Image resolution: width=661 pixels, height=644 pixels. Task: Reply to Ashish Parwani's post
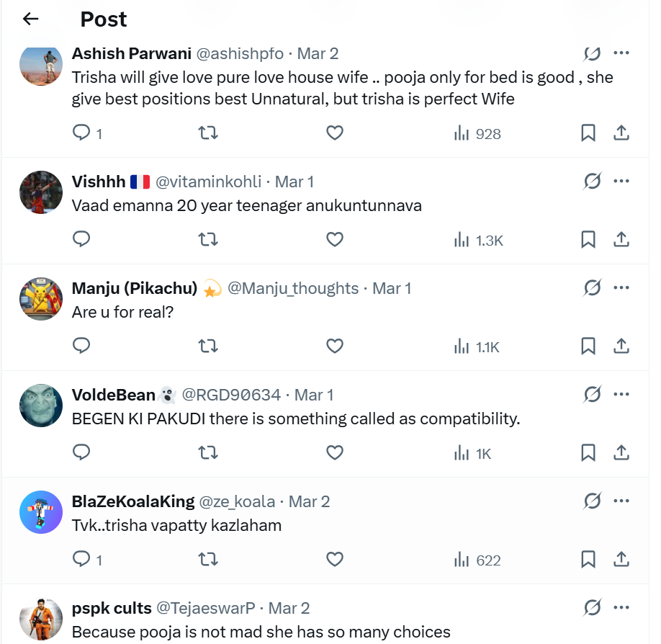click(82, 133)
